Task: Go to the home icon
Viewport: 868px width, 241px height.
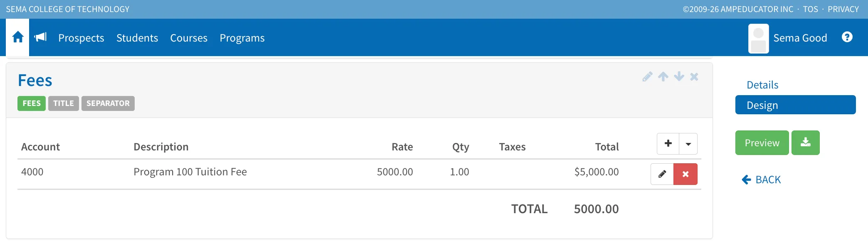Action: pos(18,37)
